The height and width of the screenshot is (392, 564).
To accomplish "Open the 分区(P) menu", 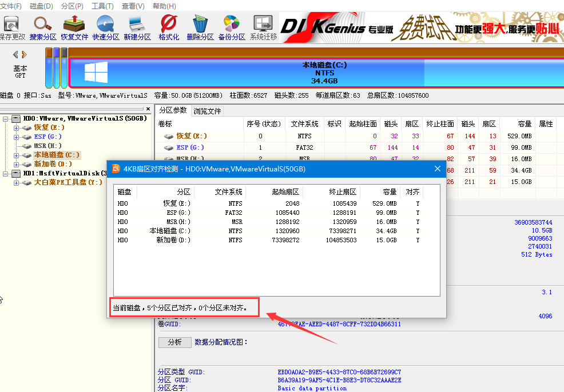I will [72, 6].
